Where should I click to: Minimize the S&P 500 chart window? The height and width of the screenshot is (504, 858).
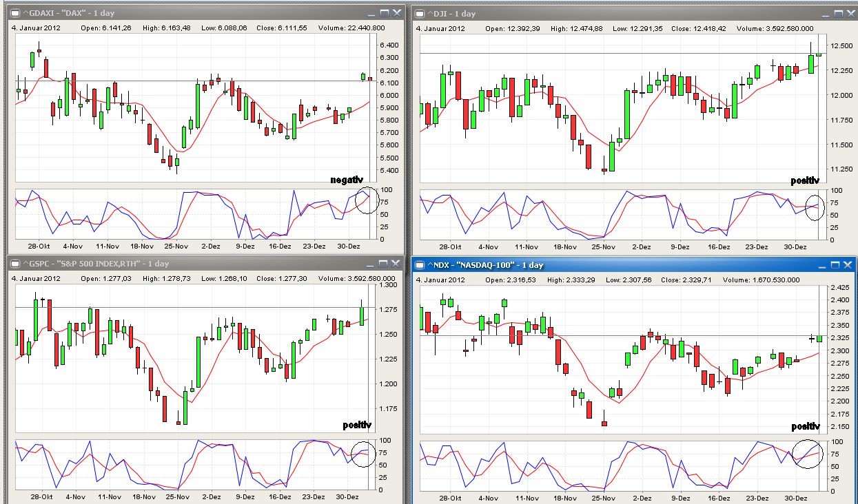tap(371, 263)
